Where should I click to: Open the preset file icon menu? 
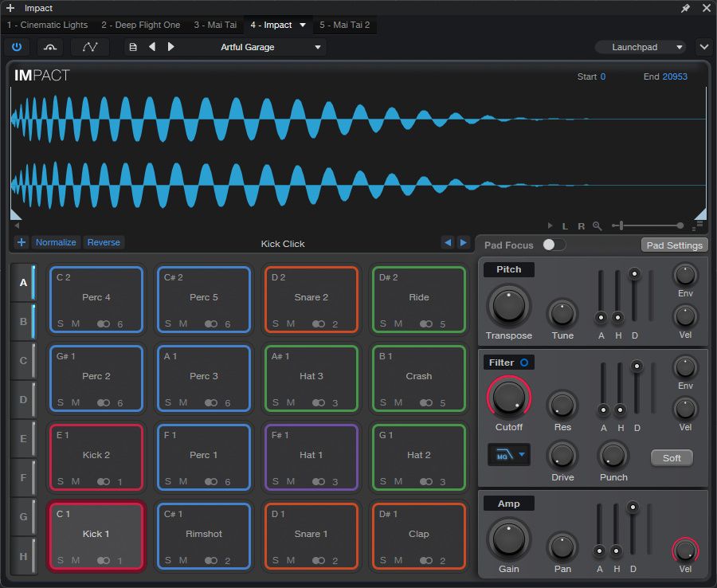click(x=133, y=47)
